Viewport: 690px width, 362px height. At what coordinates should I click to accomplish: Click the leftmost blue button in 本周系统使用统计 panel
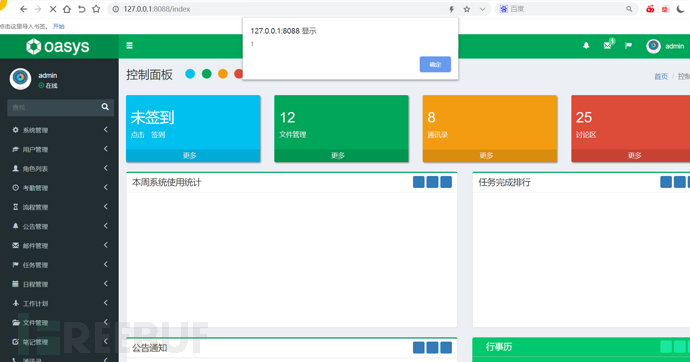click(x=418, y=182)
